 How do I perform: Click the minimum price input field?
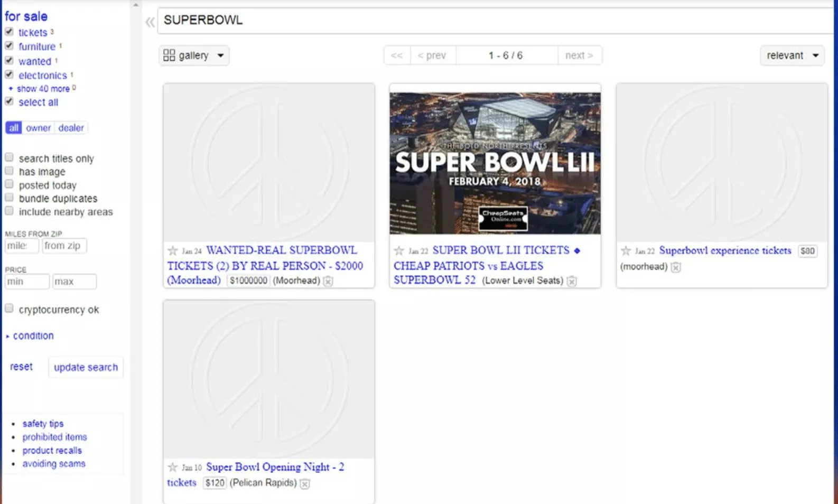(x=27, y=282)
